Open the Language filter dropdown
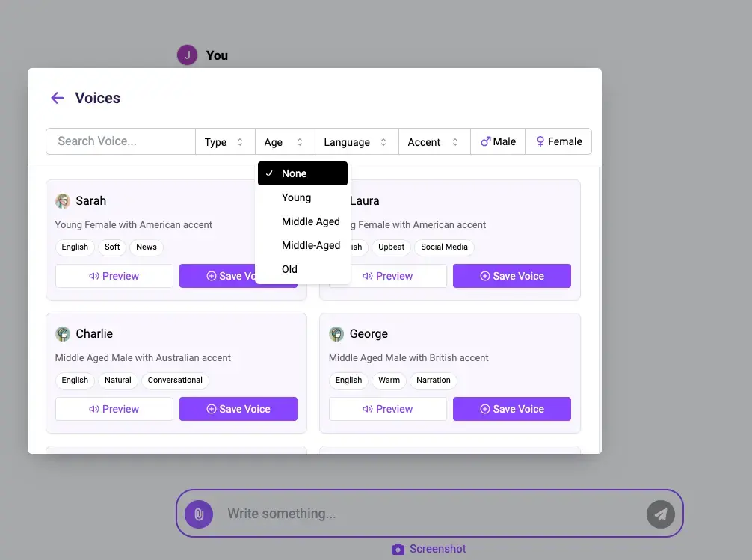Image resolution: width=752 pixels, height=560 pixels. click(x=355, y=142)
